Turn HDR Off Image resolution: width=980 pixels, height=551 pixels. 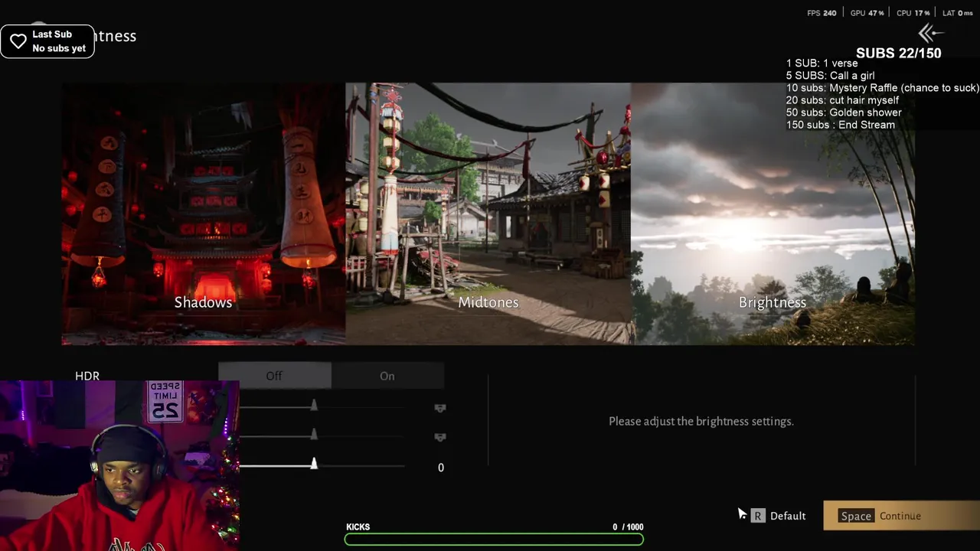pos(274,376)
